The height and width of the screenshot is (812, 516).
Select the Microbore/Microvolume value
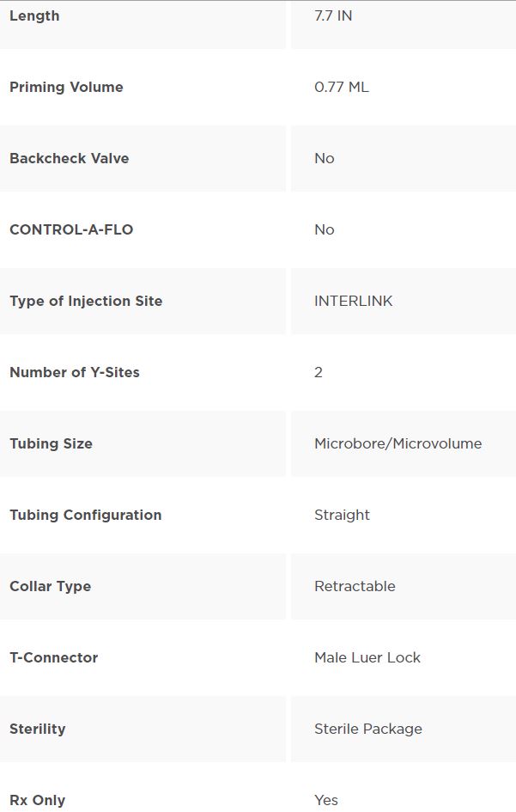(398, 443)
